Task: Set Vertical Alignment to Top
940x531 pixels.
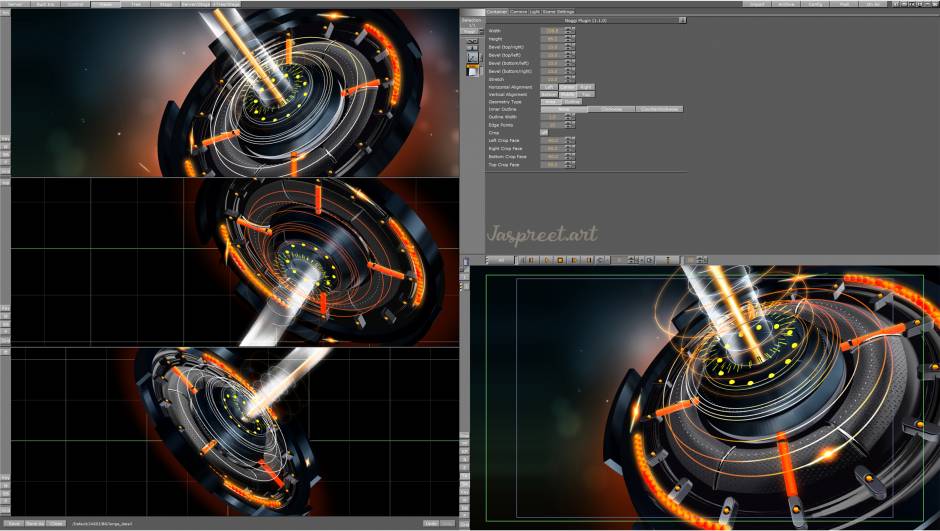Action: [586, 94]
